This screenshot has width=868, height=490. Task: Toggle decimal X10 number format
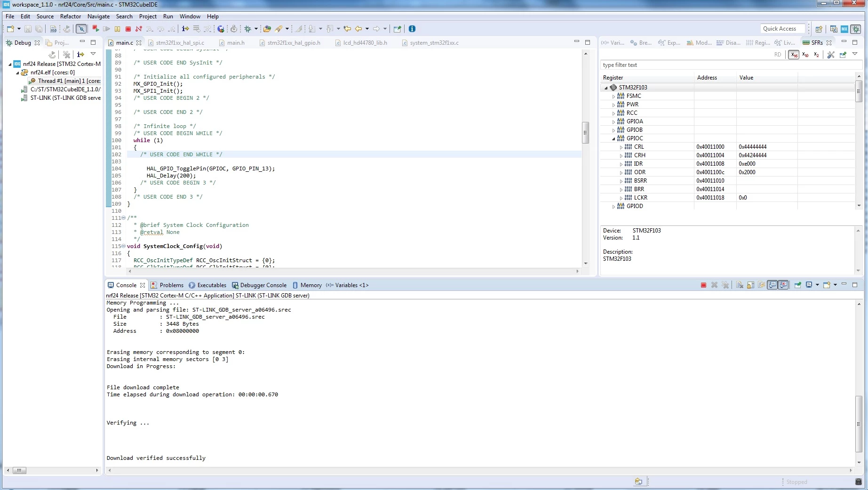click(805, 55)
